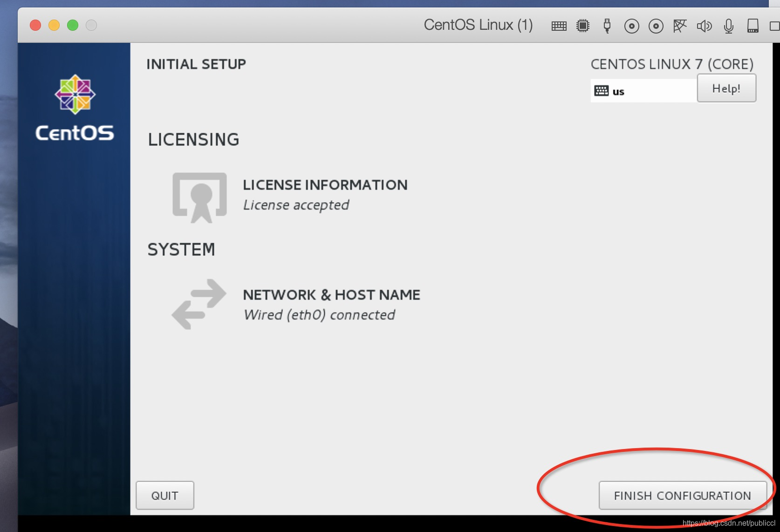The image size is (780, 532).
Task: Open the Help! button
Action: coord(726,89)
